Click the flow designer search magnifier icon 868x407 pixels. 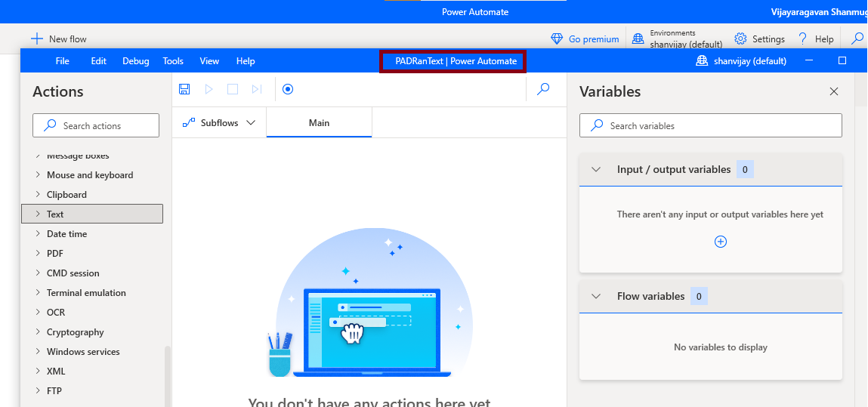pos(544,89)
